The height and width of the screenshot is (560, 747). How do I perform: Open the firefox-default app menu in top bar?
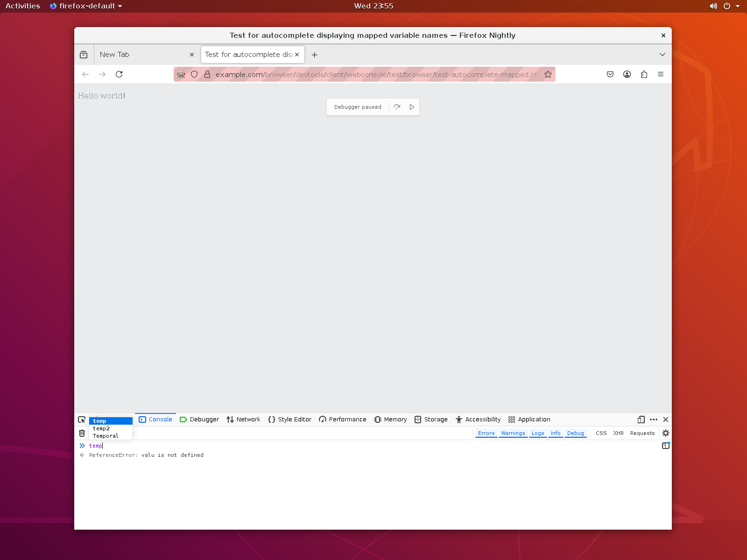86,6
